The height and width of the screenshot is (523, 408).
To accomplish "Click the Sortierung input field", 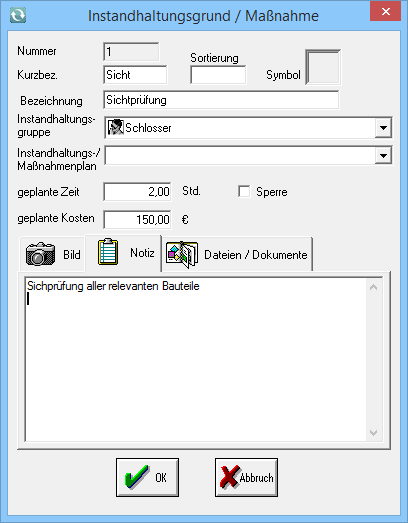I will point(218,75).
